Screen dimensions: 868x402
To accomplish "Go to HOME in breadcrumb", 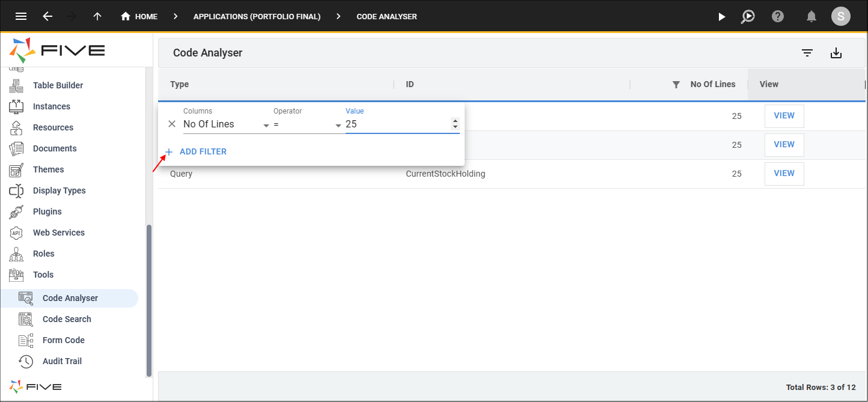I will click(x=139, y=17).
